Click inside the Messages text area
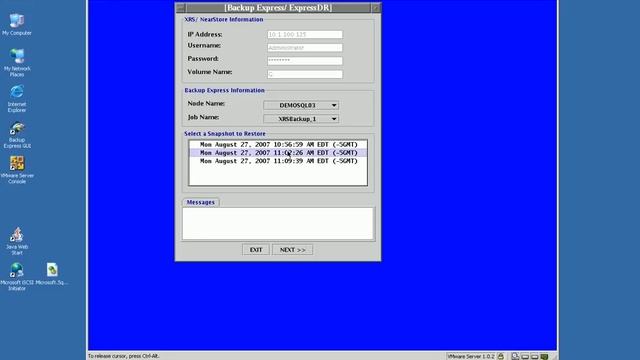The image size is (640, 360). click(x=278, y=223)
